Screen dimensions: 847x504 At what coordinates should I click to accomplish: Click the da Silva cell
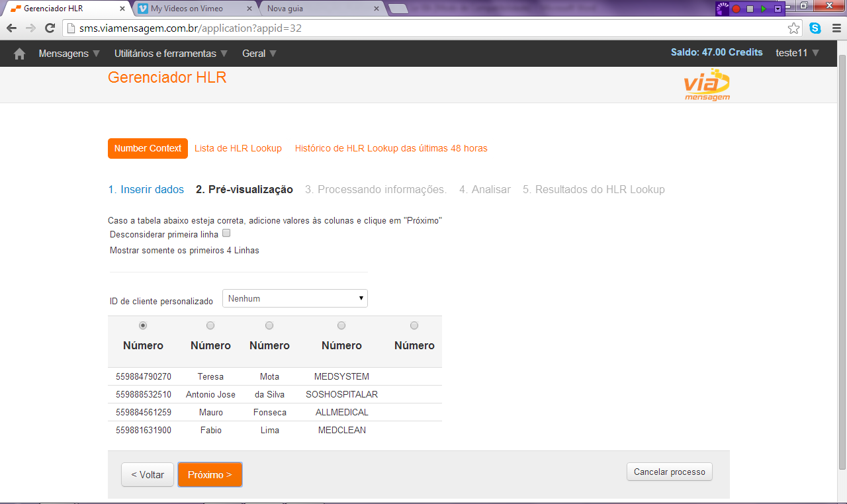[x=269, y=394]
